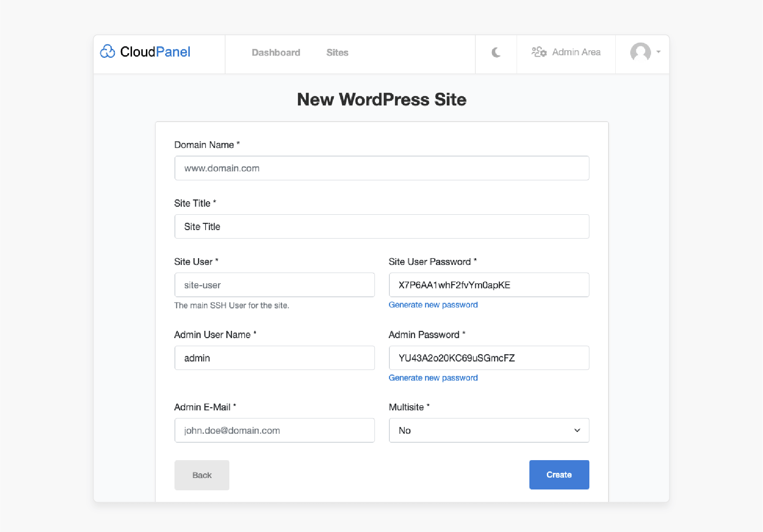Click the Multisite label
This screenshot has width=763, height=532.
pyautogui.click(x=409, y=407)
